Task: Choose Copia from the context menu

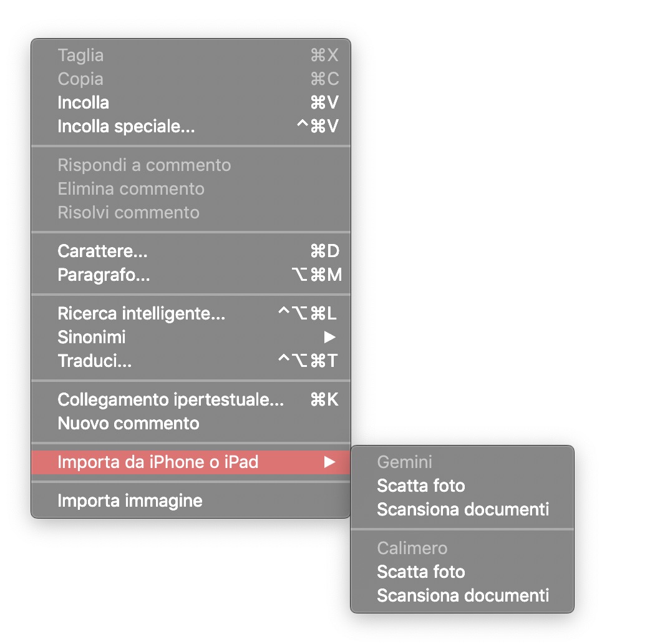Action: [x=80, y=79]
